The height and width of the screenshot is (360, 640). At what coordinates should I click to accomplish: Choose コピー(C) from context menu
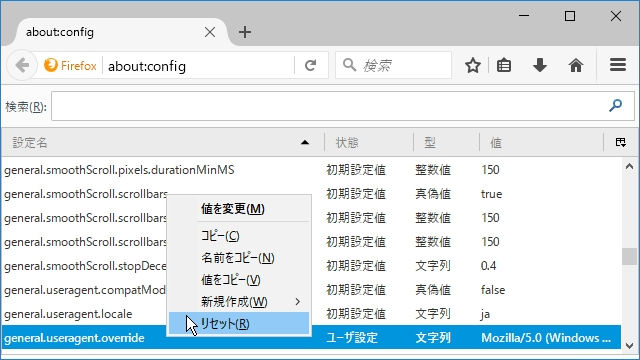[238, 236]
